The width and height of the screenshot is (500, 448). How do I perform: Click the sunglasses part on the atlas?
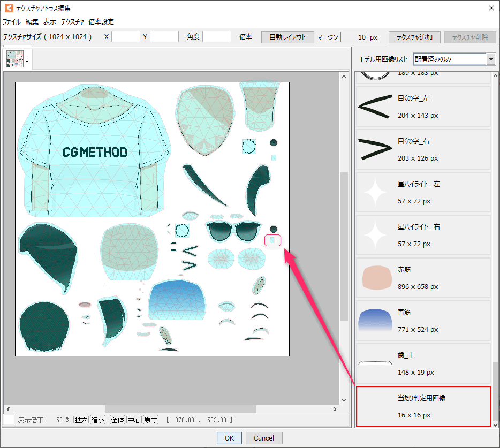click(233, 231)
